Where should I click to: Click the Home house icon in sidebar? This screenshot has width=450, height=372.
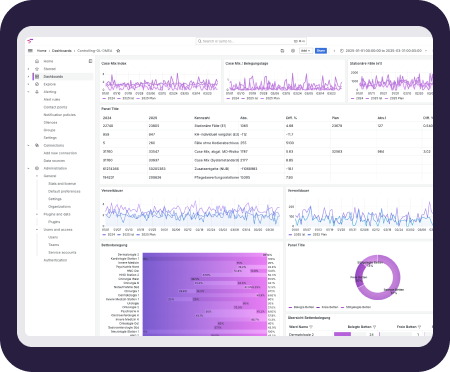tap(37, 61)
